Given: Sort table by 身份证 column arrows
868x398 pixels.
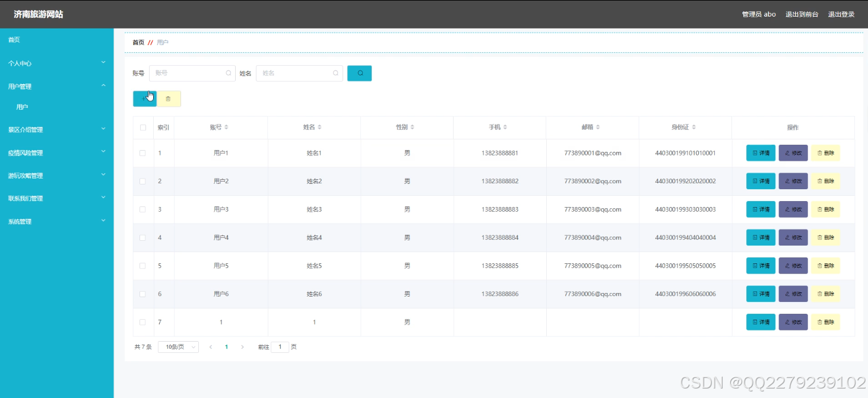Looking at the screenshot, I should coord(693,128).
